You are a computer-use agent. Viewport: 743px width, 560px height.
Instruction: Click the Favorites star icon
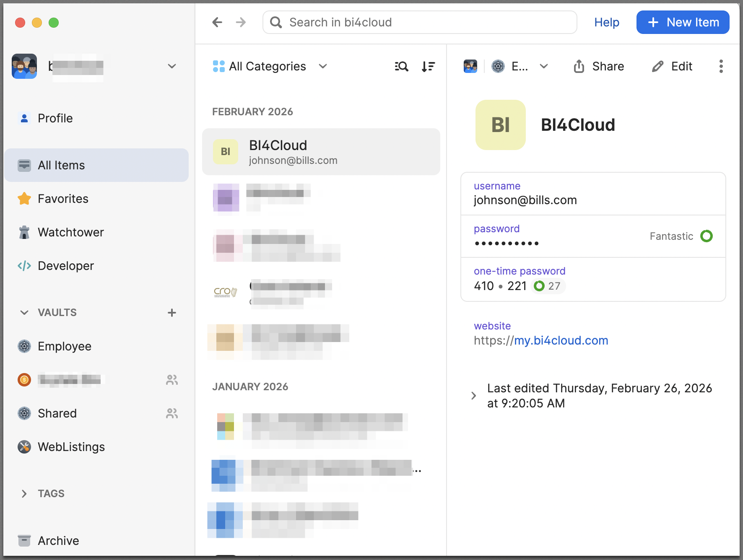[x=24, y=199]
